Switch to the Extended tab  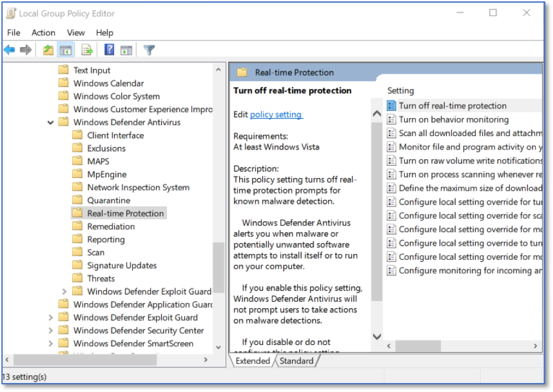253,361
